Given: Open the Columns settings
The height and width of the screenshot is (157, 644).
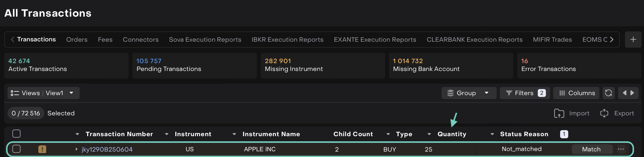Looking at the screenshot, I should coord(576,93).
